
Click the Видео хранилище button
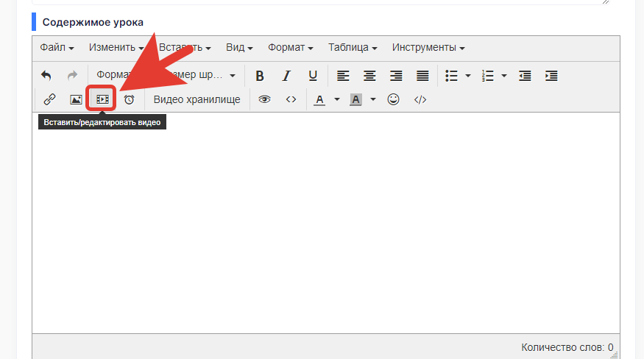click(x=197, y=99)
